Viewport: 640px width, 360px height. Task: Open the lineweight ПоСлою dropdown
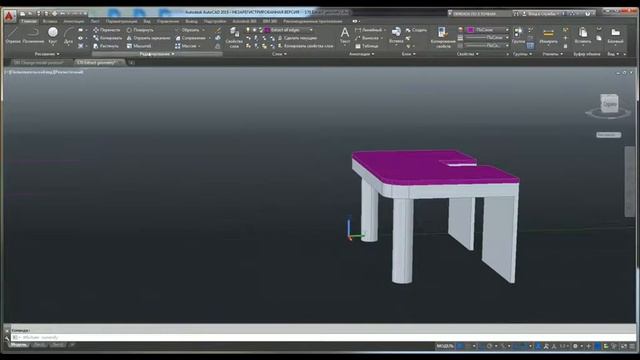pyautogui.click(x=488, y=38)
